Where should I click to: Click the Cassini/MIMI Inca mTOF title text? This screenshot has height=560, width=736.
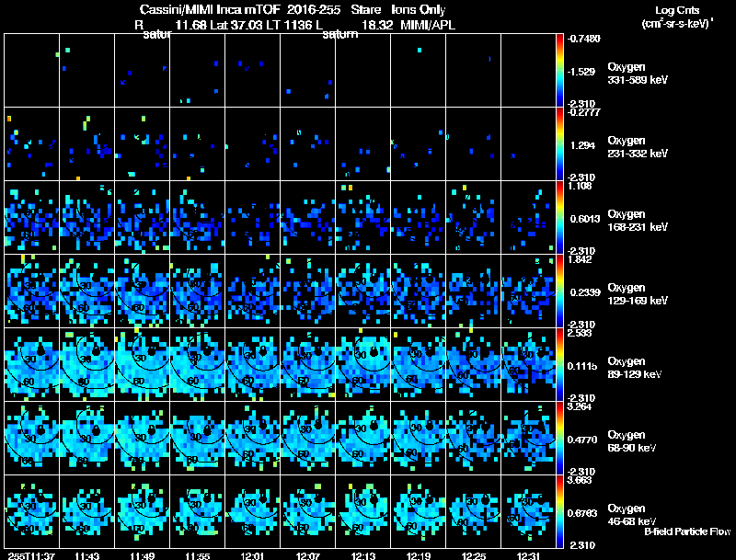pos(210,9)
